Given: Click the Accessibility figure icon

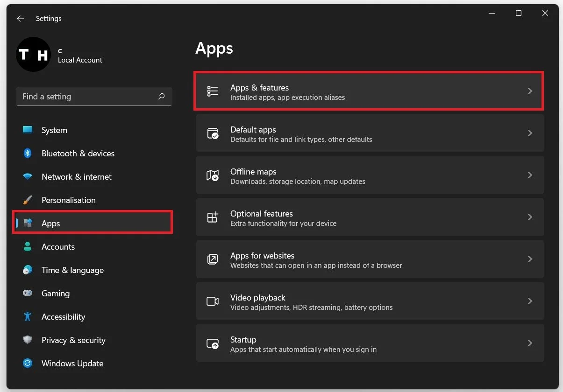Looking at the screenshot, I should 28,317.
